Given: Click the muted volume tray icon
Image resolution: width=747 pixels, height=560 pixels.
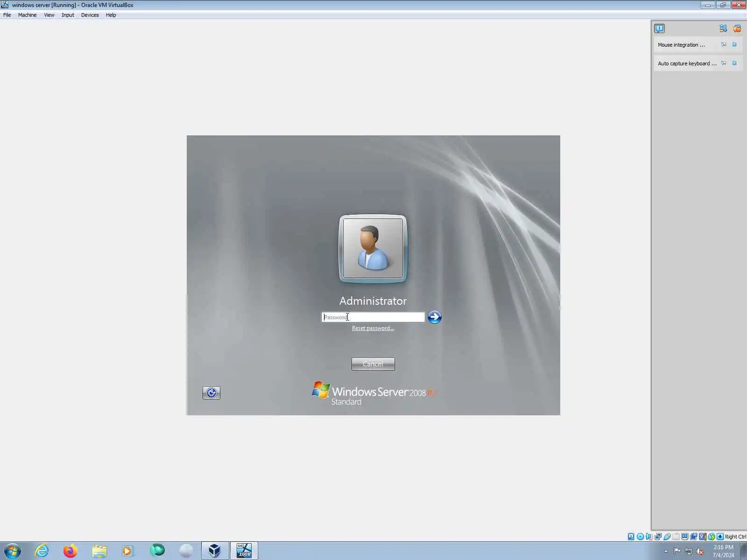Looking at the screenshot, I should [x=700, y=551].
